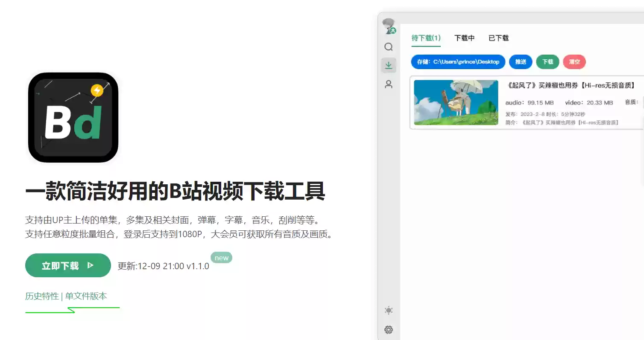Viewport: 644px width, 340px height.
Task: Click the lightning badge on the Bd logo
Action: click(x=97, y=89)
